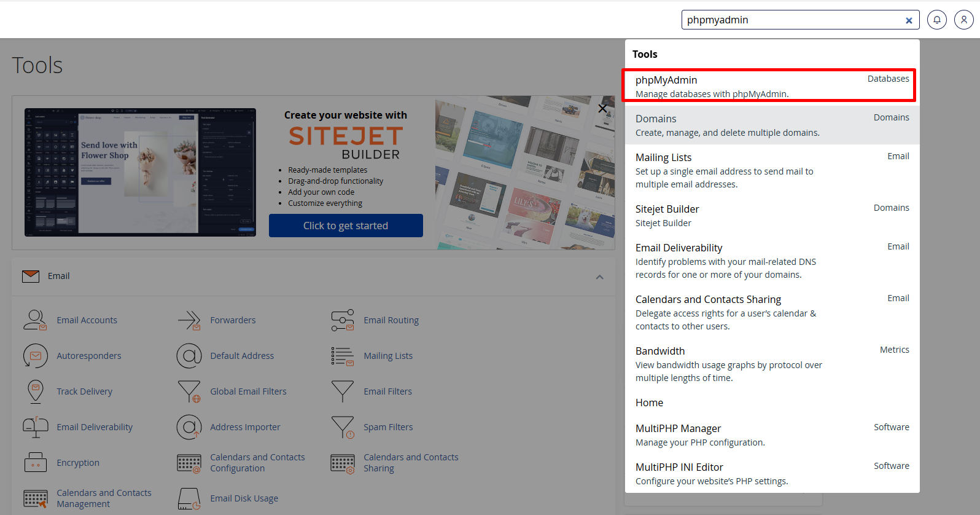Collapse the Email section chevron

coord(599,277)
